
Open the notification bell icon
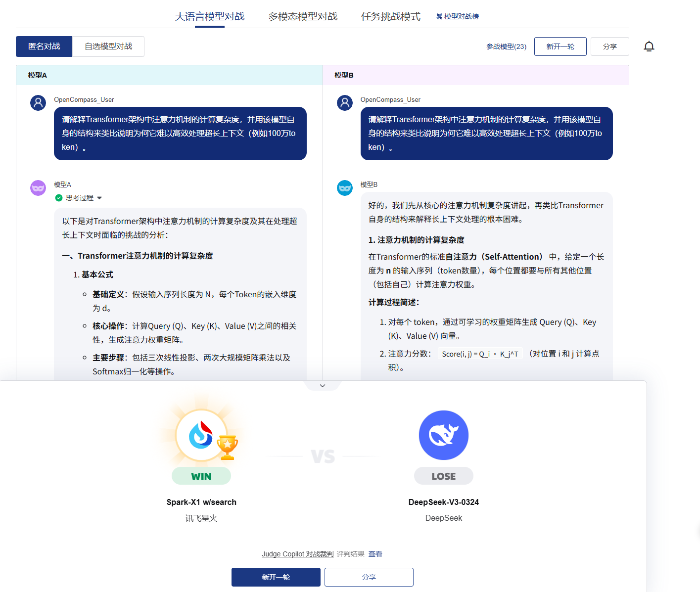point(649,46)
